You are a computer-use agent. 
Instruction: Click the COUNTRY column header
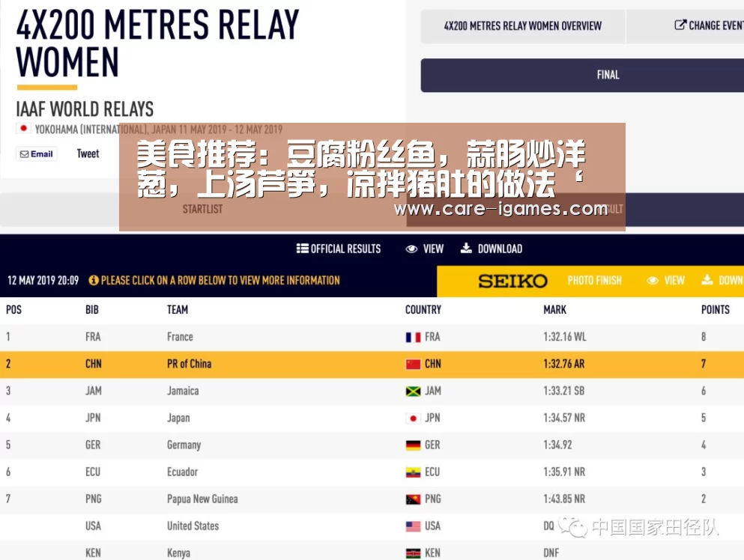point(423,310)
